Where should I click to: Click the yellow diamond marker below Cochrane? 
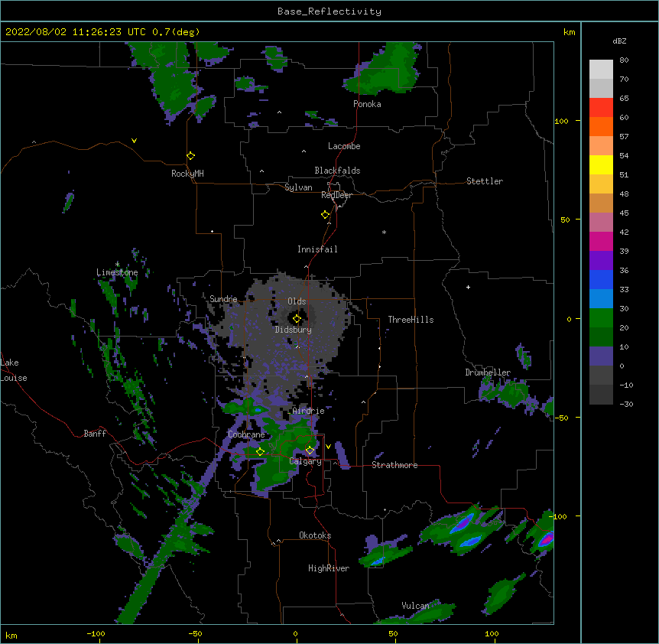tap(260, 451)
